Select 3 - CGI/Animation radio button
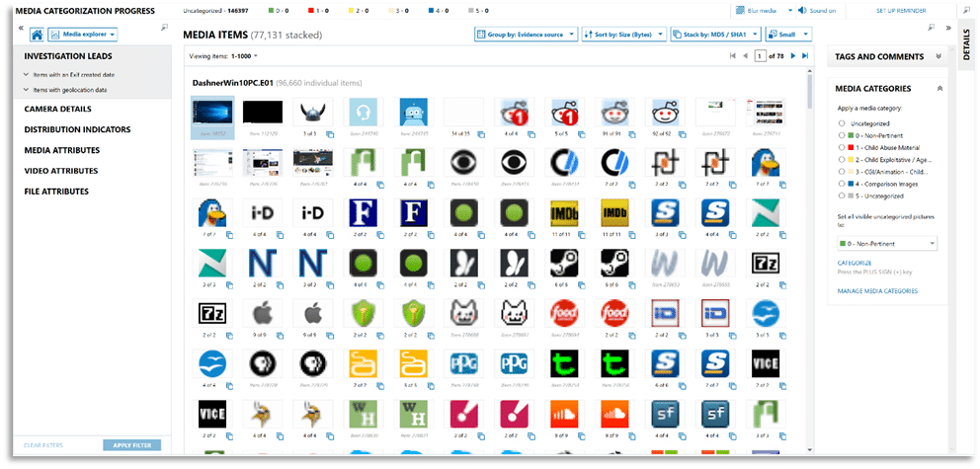Image resolution: width=980 pixels, height=469 pixels. [842, 172]
